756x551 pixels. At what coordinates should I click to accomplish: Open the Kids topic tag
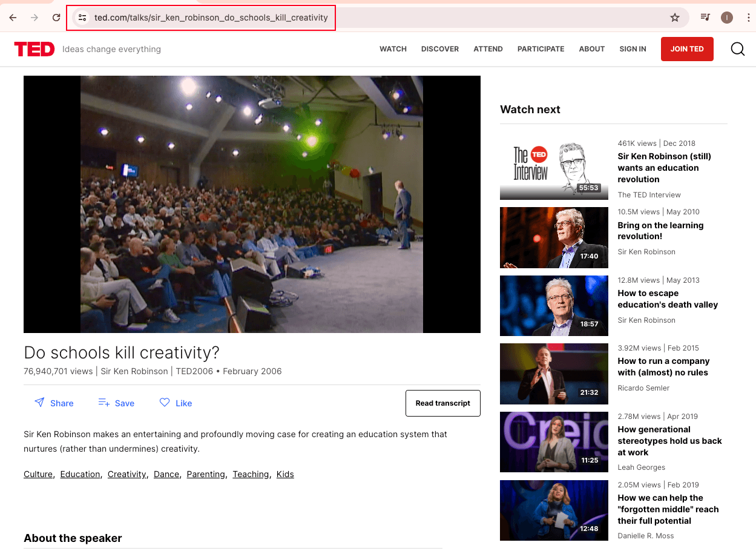[x=285, y=474]
